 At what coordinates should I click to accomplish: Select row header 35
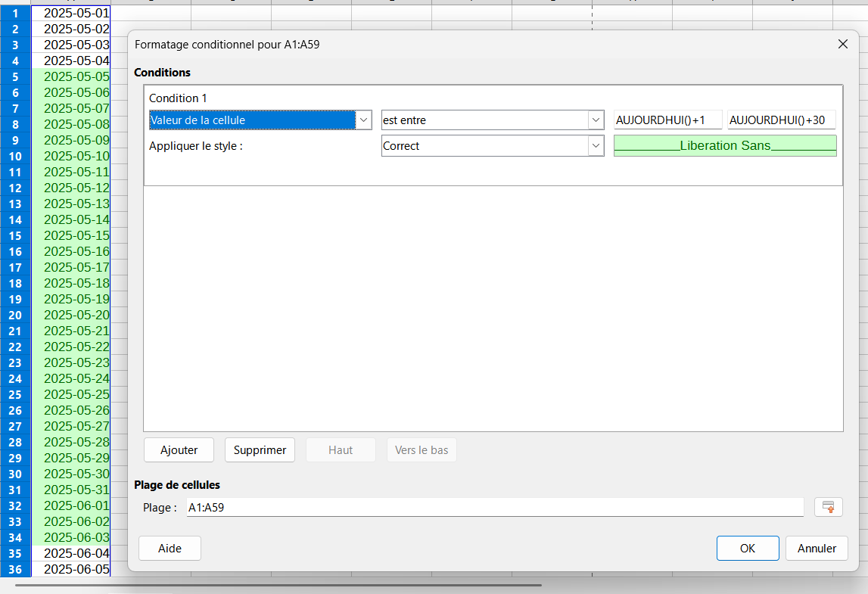[15, 554]
